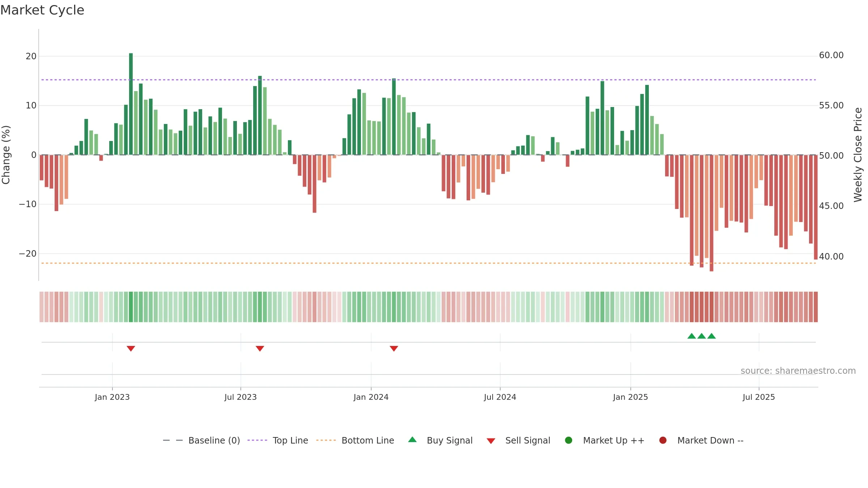Image resolution: width=868 pixels, height=488 pixels.
Task: Click the orange dotted Bottom Line legend sample
Action: point(326,440)
